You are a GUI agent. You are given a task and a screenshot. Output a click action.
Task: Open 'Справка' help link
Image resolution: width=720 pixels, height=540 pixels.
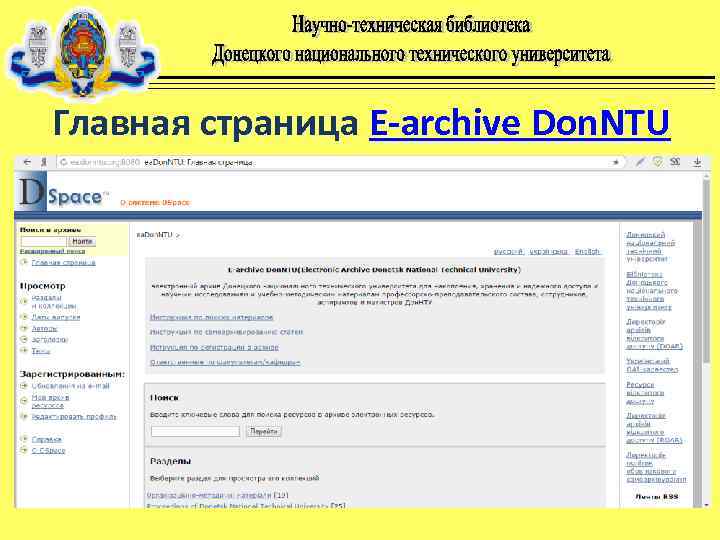(46, 439)
